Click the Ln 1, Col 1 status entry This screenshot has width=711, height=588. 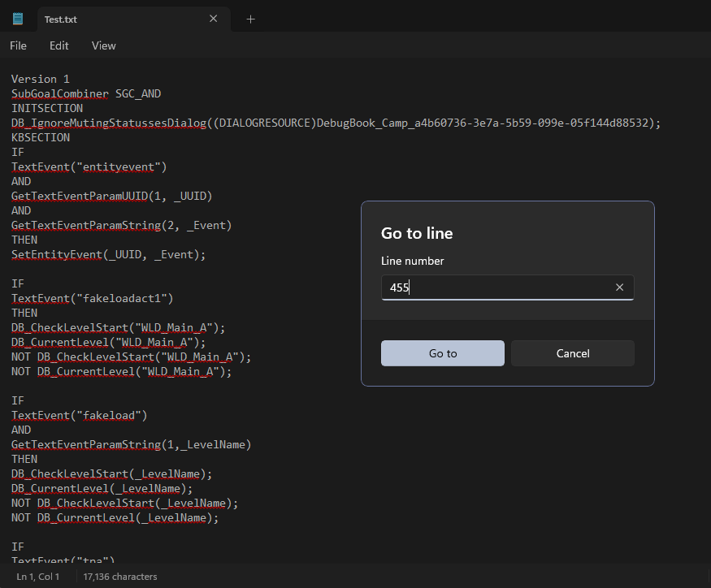(38, 577)
